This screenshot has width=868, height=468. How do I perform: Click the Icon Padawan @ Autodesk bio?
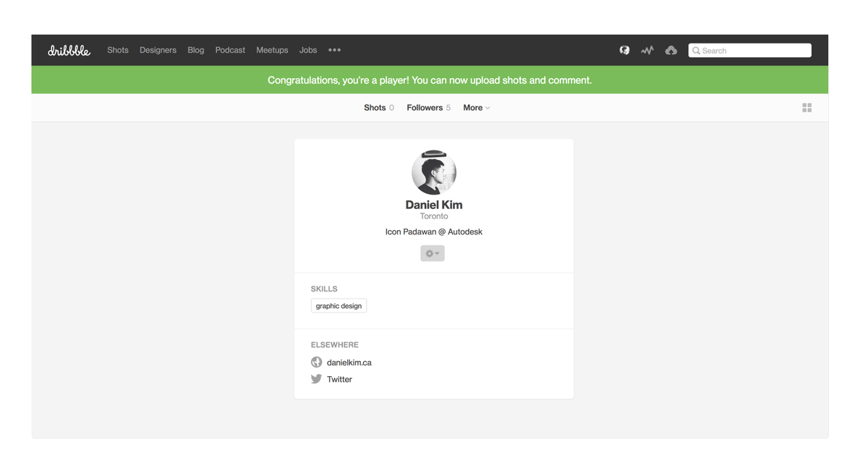(434, 231)
